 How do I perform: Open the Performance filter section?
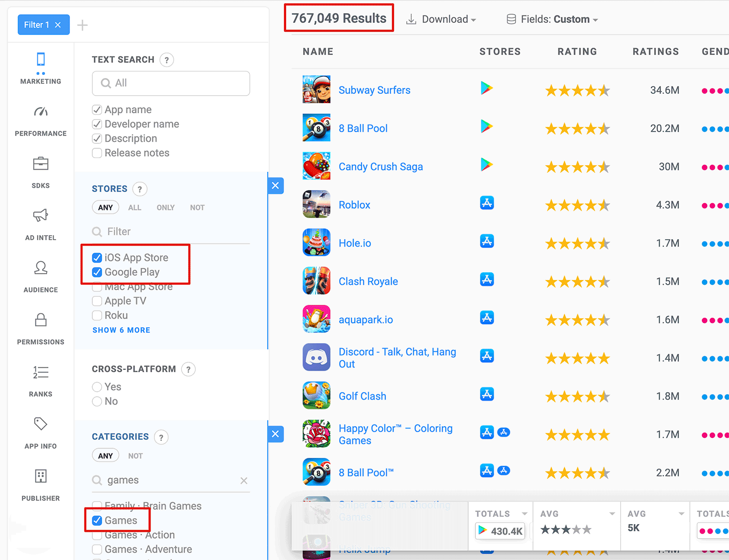[41, 121]
